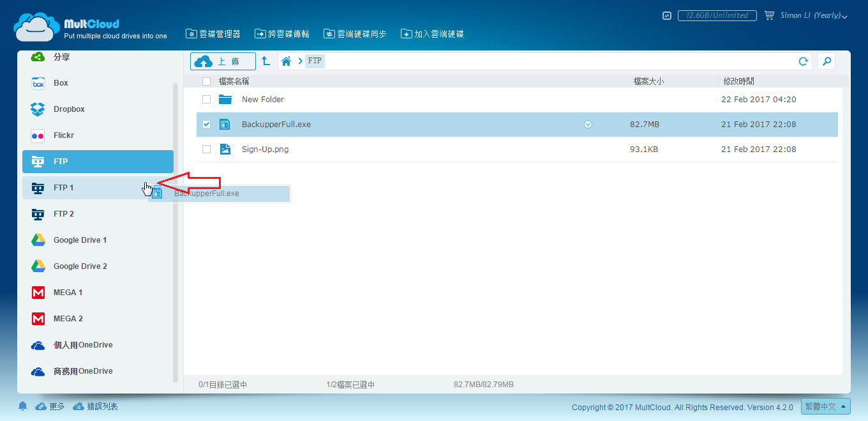Screen dimensions: 868x421
Task: Open the BackupperFull.exe row dropdown arrow
Action: point(588,125)
